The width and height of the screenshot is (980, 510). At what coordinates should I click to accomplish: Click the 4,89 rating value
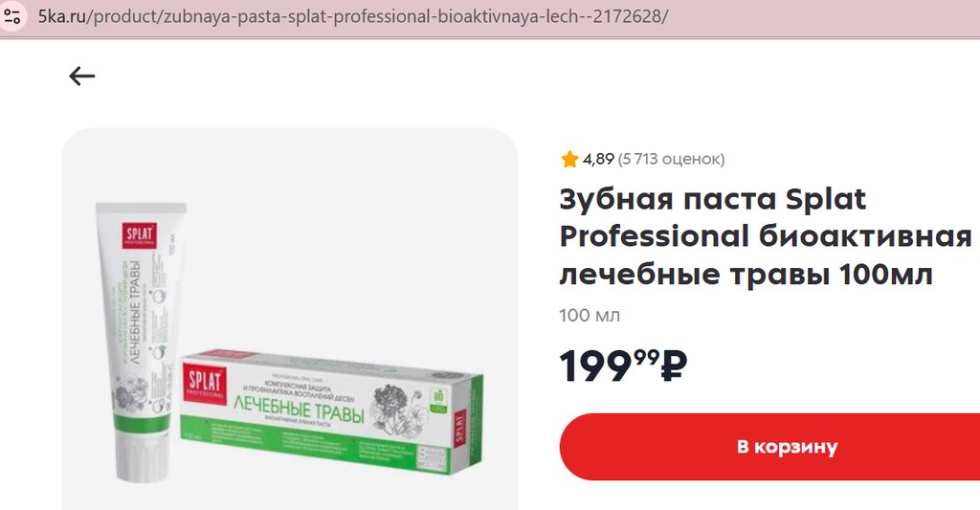click(598, 160)
